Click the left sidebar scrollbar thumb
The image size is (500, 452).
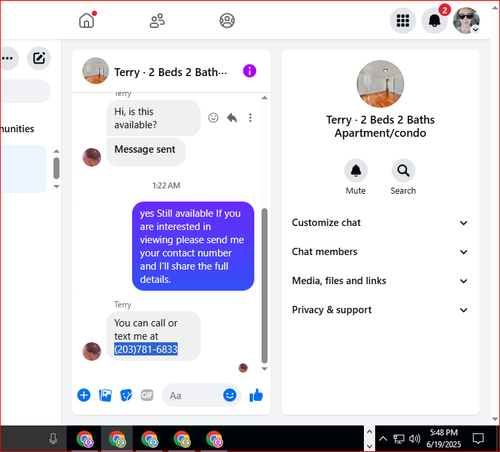pos(56,168)
